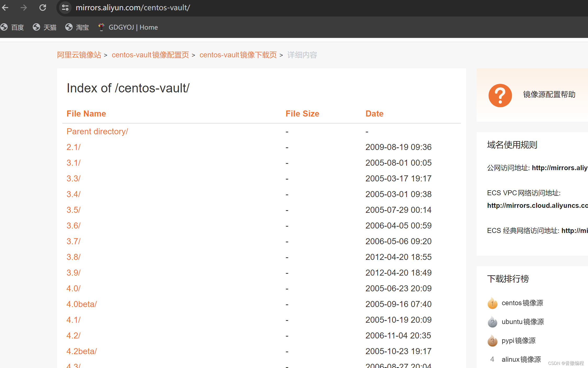
Task: Open the 3.4/ directory
Action: [x=73, y=194]
